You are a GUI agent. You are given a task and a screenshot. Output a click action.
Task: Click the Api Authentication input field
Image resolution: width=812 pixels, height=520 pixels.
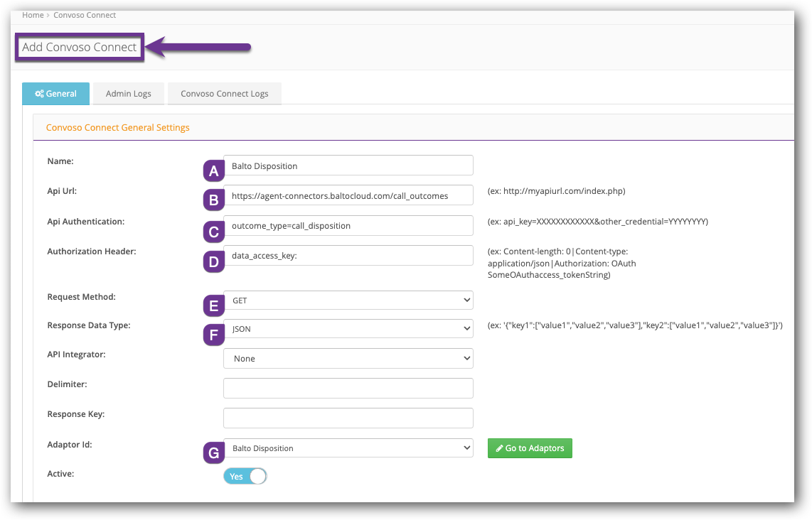tap(348, 226)
